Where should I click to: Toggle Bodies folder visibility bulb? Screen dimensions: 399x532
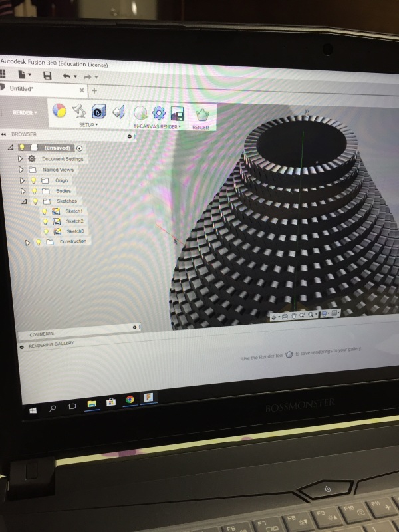point(35,191)
